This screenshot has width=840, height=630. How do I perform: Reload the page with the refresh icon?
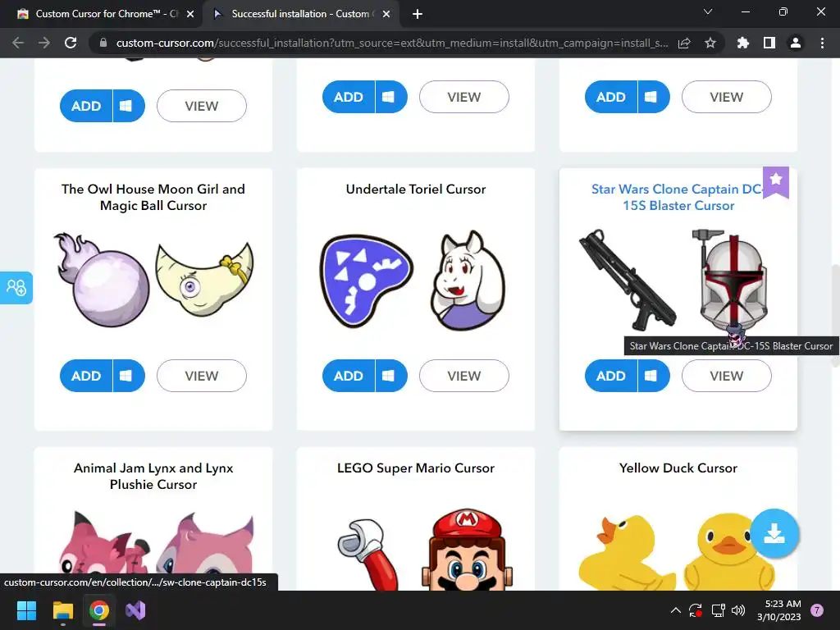[x=71, y=43]
